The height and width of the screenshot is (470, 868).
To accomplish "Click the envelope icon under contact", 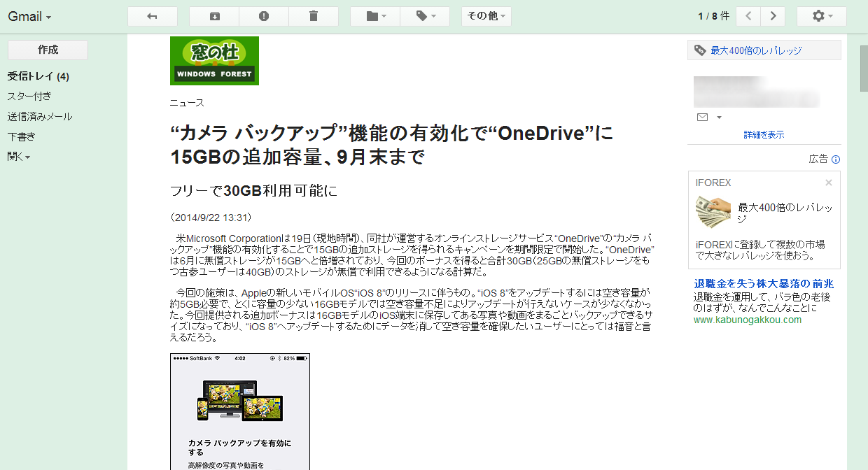I will [x=702, y=117].
